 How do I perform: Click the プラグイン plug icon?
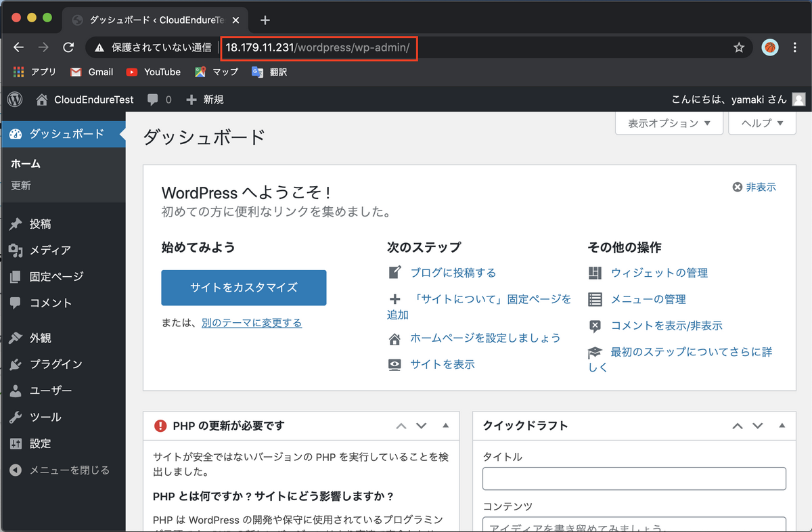pos(16,364)
